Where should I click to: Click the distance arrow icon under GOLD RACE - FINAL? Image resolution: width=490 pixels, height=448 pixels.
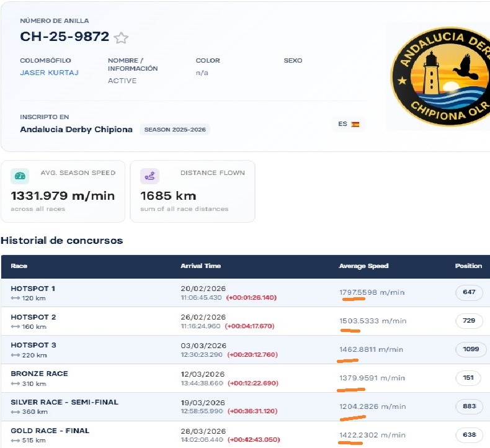coord(16,441)
